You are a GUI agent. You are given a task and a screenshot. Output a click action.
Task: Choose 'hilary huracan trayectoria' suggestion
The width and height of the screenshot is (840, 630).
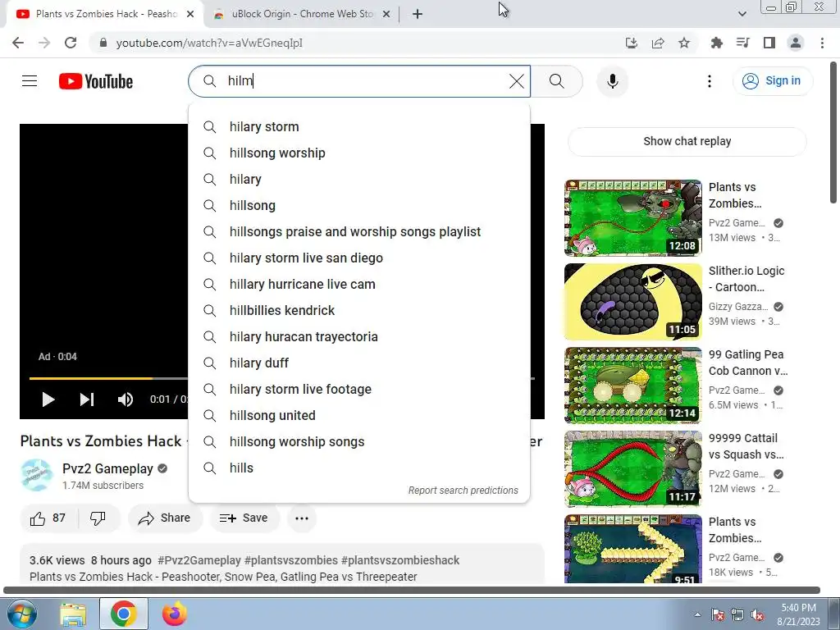pos(359,336)
